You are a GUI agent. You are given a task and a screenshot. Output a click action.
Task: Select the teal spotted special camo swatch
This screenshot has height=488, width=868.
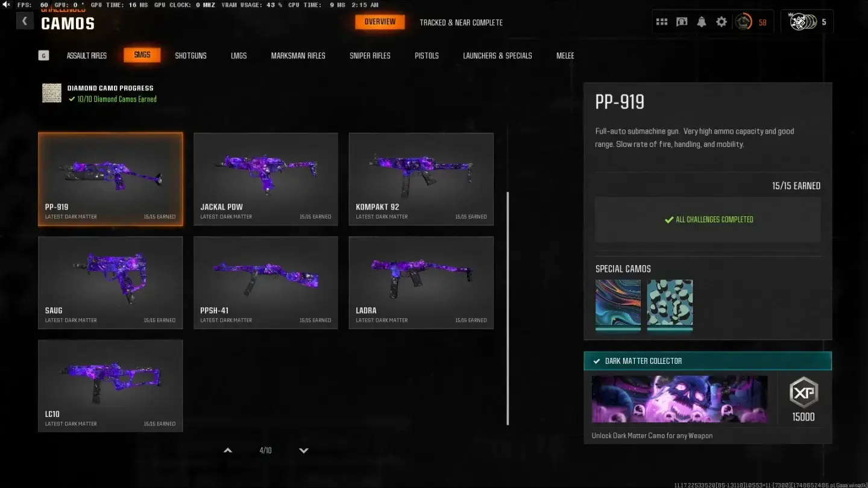670,305
